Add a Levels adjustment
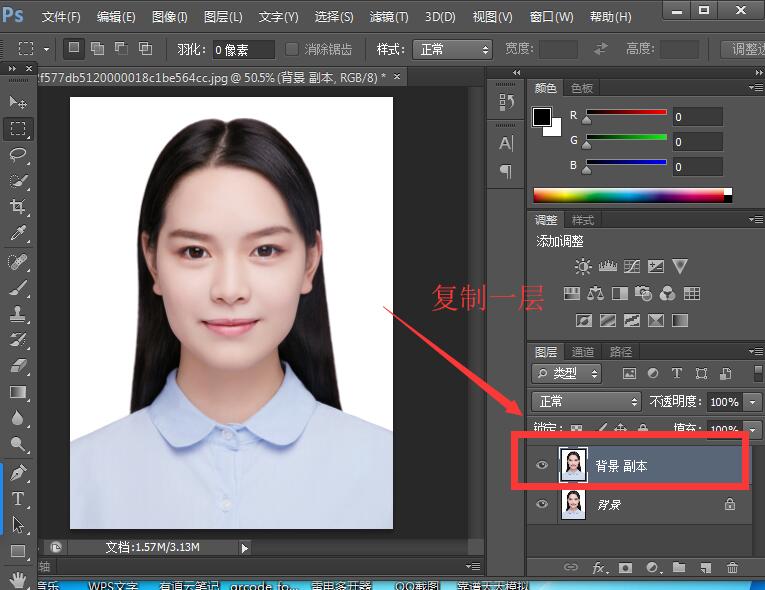Image resolution: width=765 pixels, height=590 pixels. (x=607, y=266)
